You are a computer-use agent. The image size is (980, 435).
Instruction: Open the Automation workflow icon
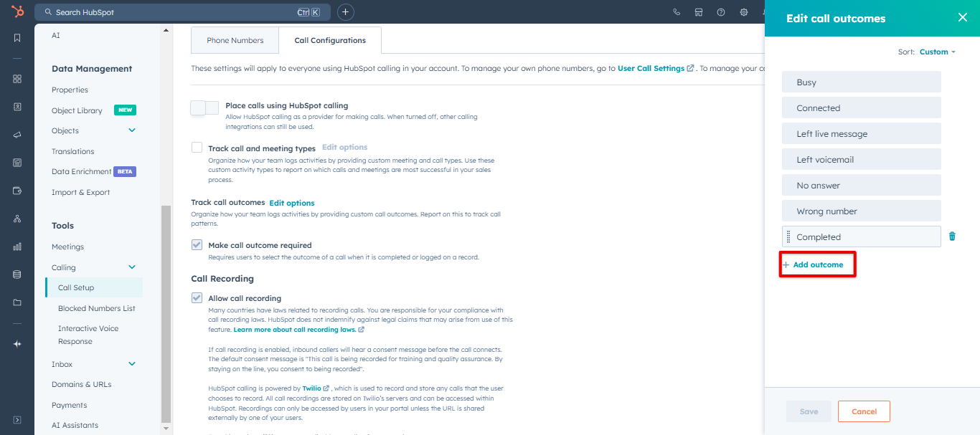[17, 219]
